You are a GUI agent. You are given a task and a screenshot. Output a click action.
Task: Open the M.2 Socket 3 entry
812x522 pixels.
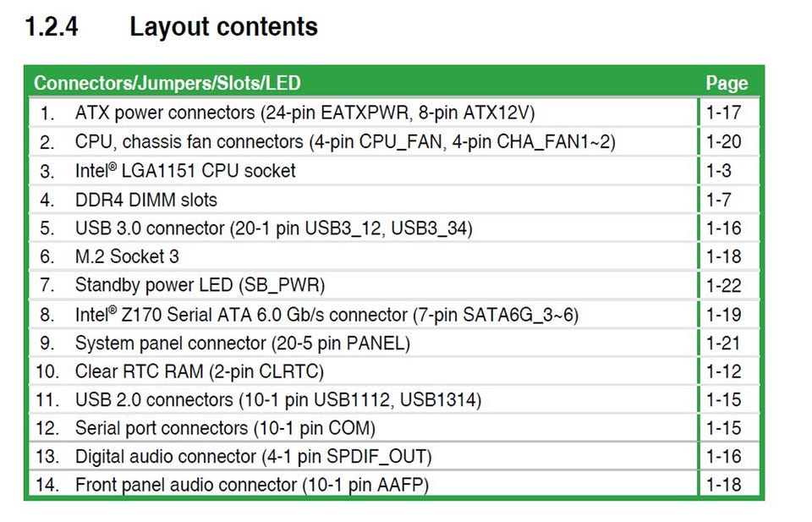click(127, 256)
